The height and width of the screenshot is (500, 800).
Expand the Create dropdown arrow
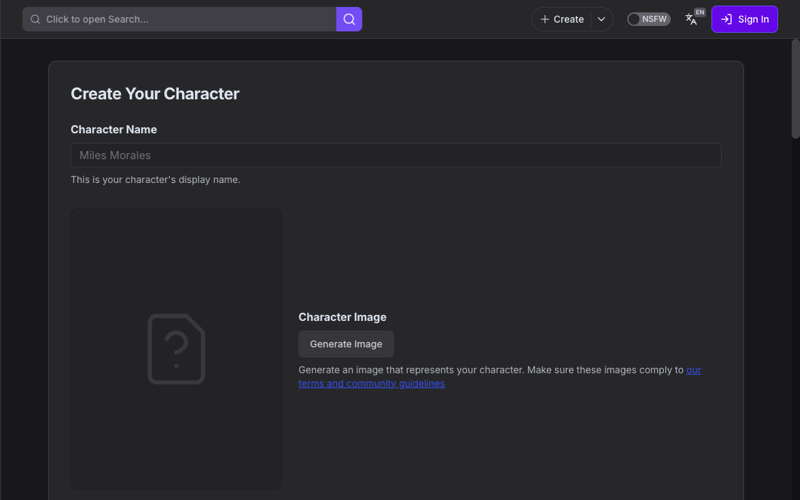coord(602,19)
